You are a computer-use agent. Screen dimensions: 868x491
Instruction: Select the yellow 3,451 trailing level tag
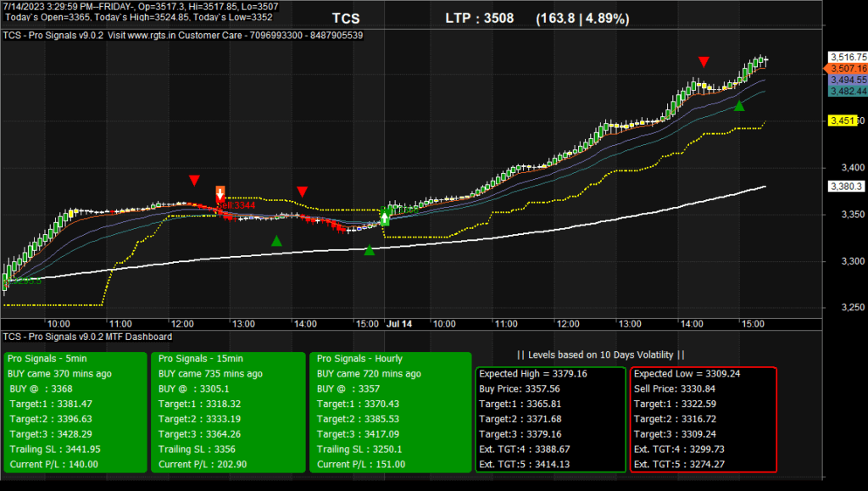(843, 120)
